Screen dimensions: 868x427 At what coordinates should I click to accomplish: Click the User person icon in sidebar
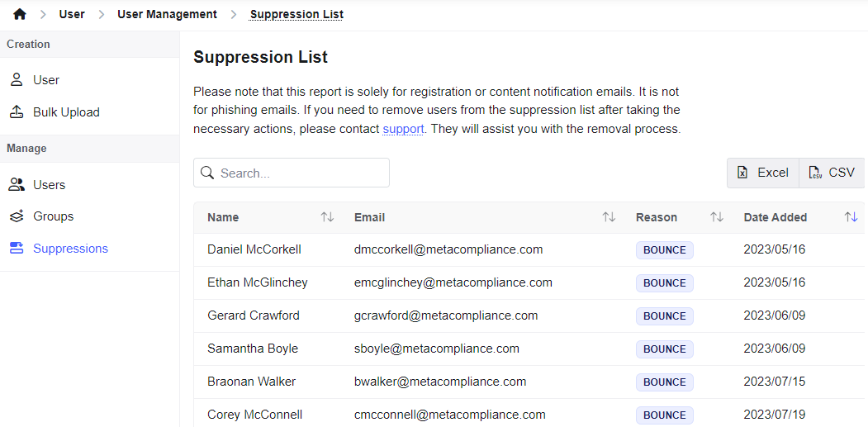point(17,80)
